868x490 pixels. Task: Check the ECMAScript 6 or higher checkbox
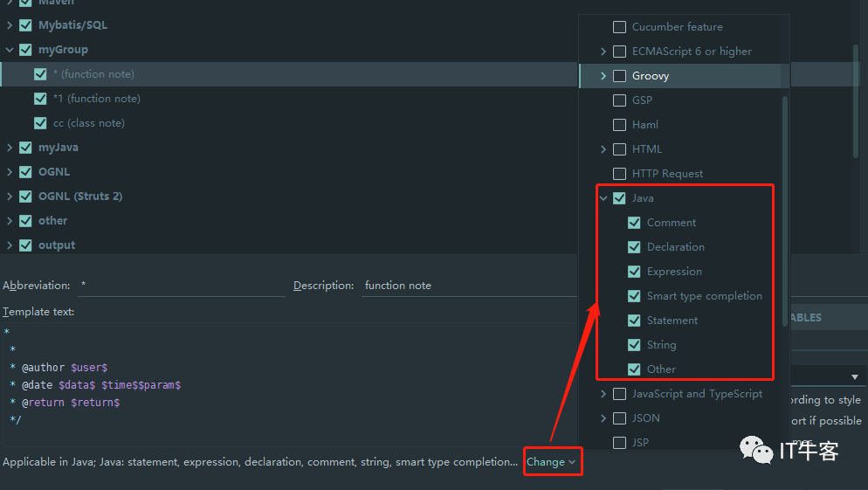tap(619, 52)
